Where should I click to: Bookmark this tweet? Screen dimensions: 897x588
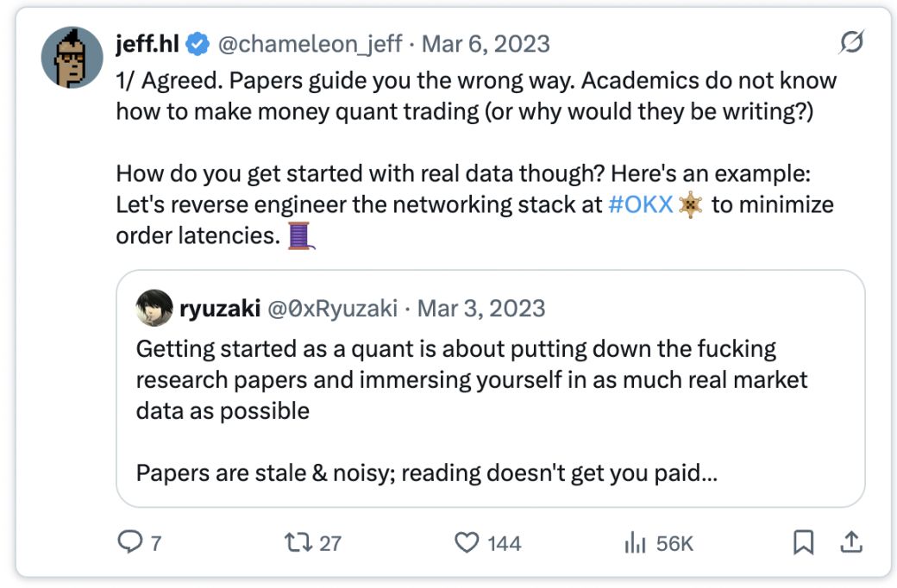(x=803, y=542)
